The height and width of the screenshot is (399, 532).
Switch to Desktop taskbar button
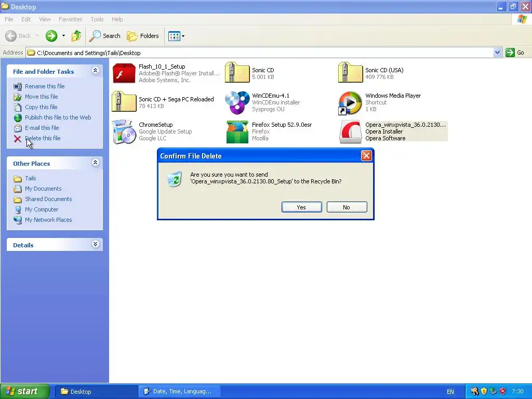(x=96, y=392)
